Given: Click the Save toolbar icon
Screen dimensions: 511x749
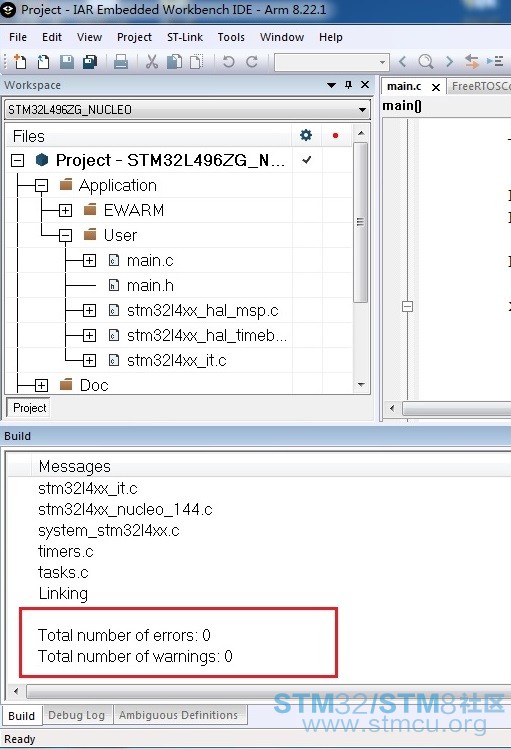Looking at the screenshot, I should [66, 62].
